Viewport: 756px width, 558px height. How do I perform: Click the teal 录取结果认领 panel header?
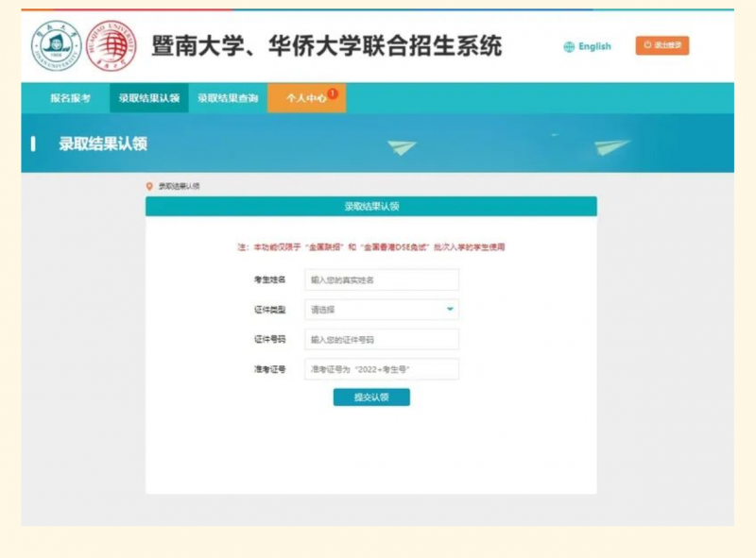click(x=371, y=206)
